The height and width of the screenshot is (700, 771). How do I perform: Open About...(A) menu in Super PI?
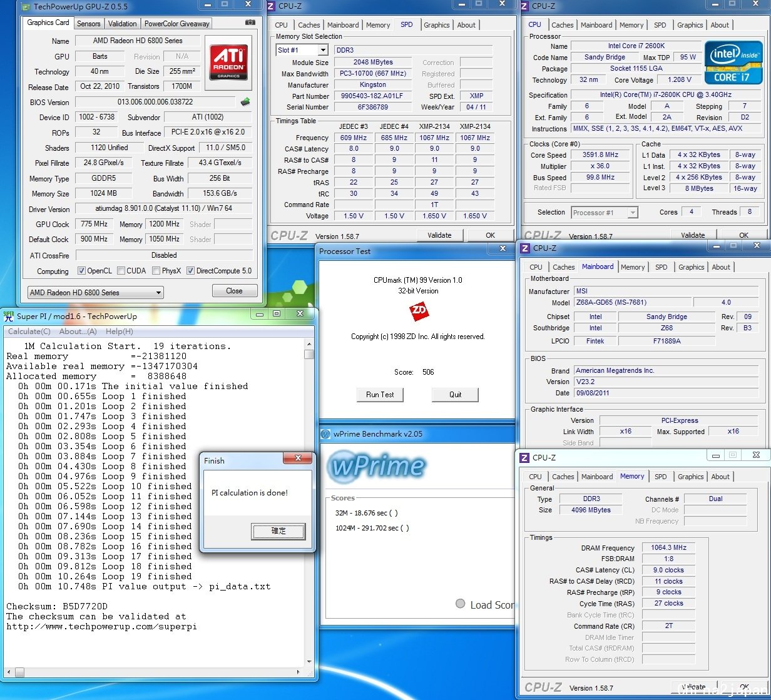(x=78, y=332)
